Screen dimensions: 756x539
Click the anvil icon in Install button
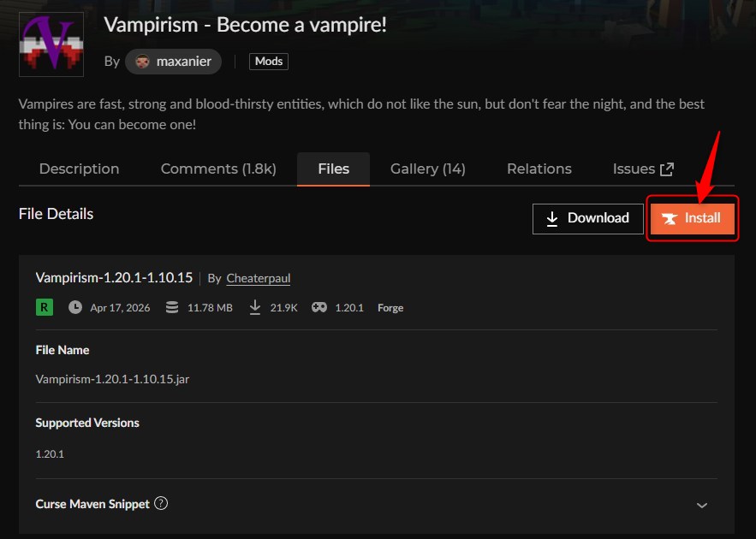(x=670, y=218)
